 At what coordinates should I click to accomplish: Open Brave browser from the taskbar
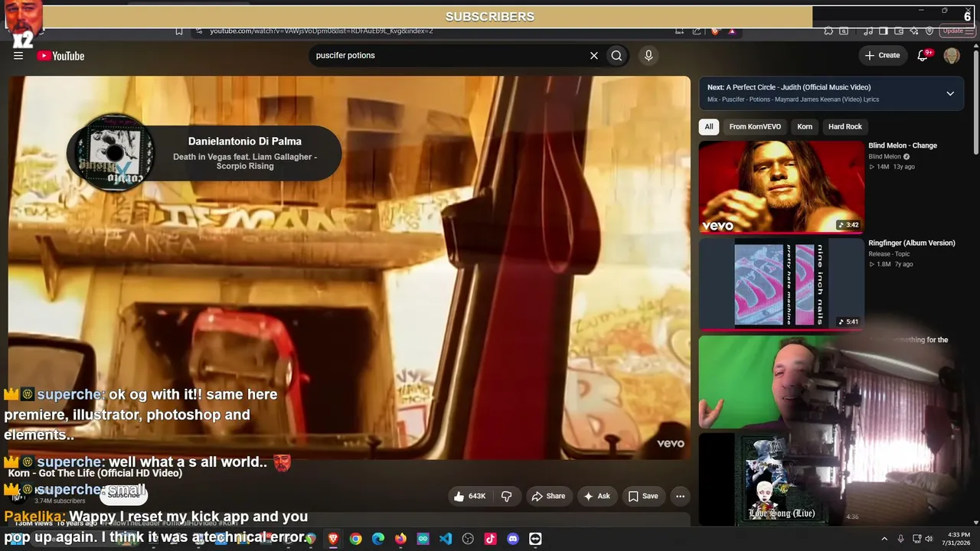click(333, 539)
